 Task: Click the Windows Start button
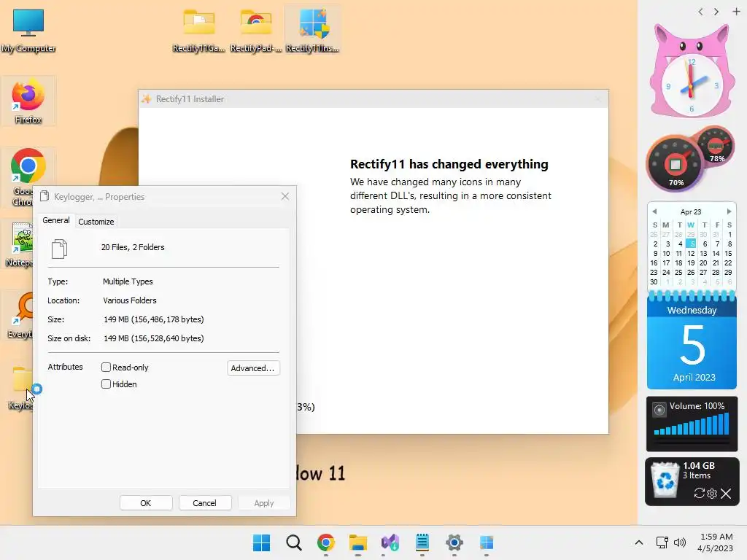[261, 542]
